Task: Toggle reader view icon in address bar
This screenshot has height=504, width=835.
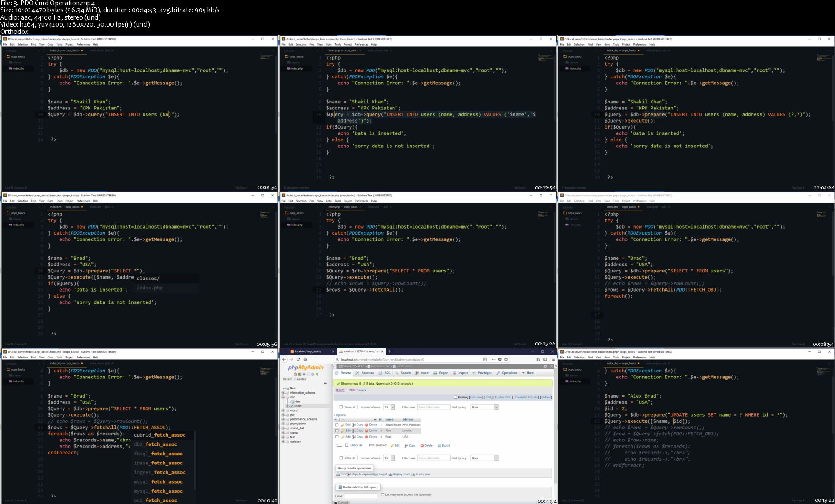Action: (x=485, y=359)
